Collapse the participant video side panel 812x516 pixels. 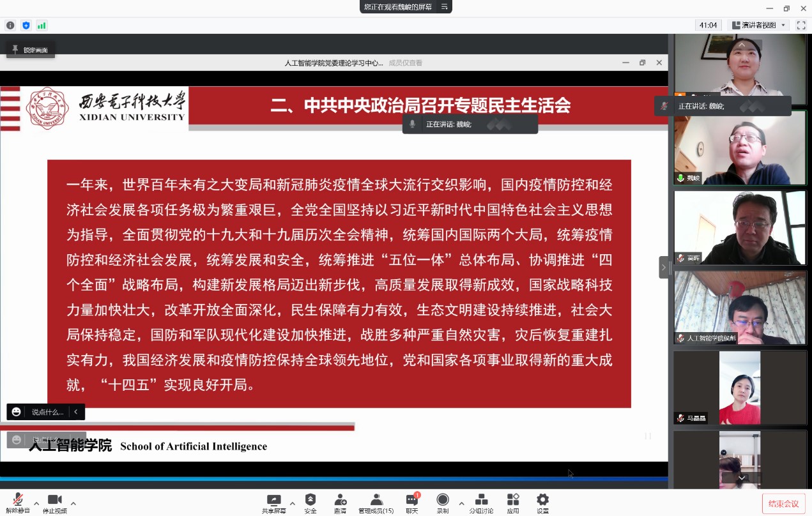point(663,267)
